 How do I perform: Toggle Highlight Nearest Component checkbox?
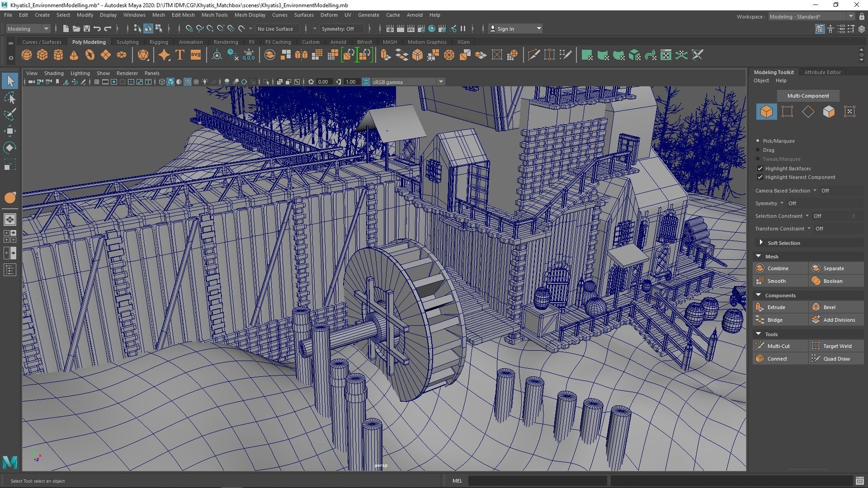tap(760, 177)
